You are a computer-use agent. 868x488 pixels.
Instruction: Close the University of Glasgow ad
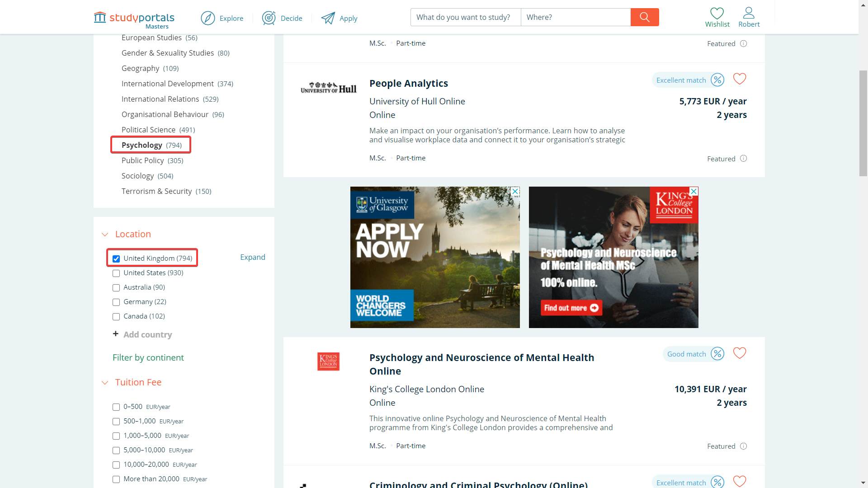pyautogui.click(x=515, y=191)
